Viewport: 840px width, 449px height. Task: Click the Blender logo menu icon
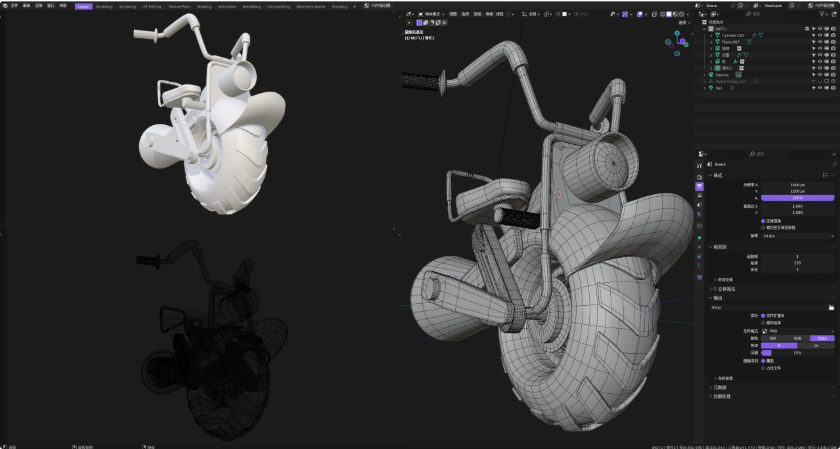click(4, 5)
